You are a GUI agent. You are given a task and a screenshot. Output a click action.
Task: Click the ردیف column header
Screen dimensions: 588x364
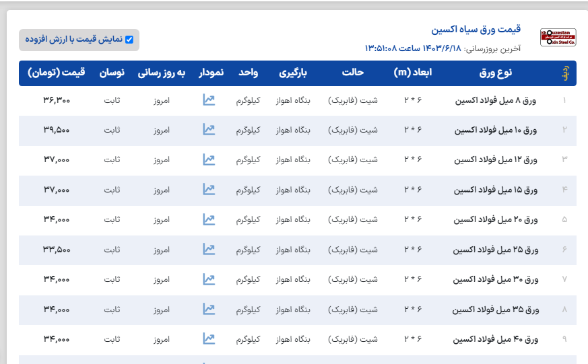(564, 73)
